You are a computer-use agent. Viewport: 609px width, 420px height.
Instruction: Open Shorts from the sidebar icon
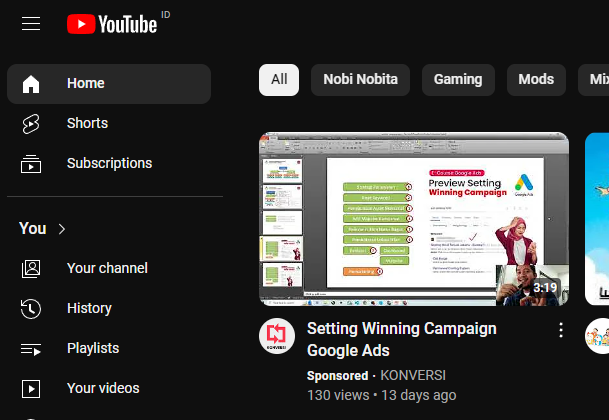click(x=31, y=124)
